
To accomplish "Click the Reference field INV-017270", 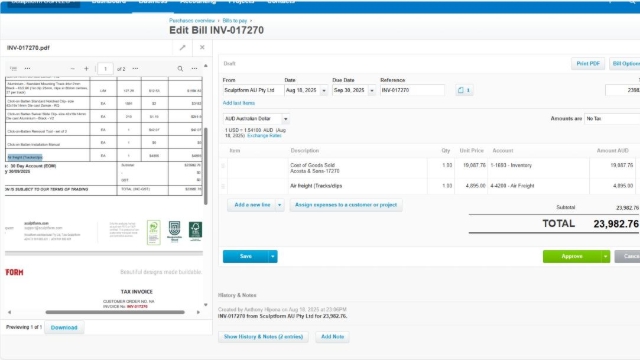I will point(412,90).
